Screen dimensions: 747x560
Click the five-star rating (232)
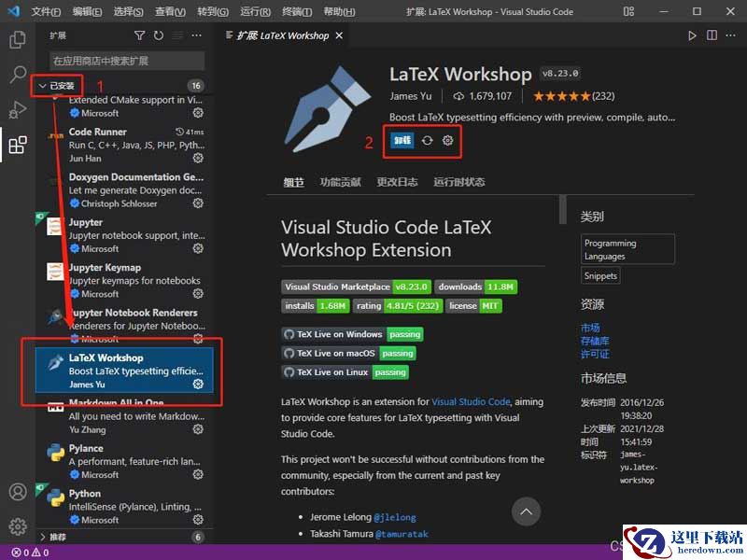pos(573,96)
